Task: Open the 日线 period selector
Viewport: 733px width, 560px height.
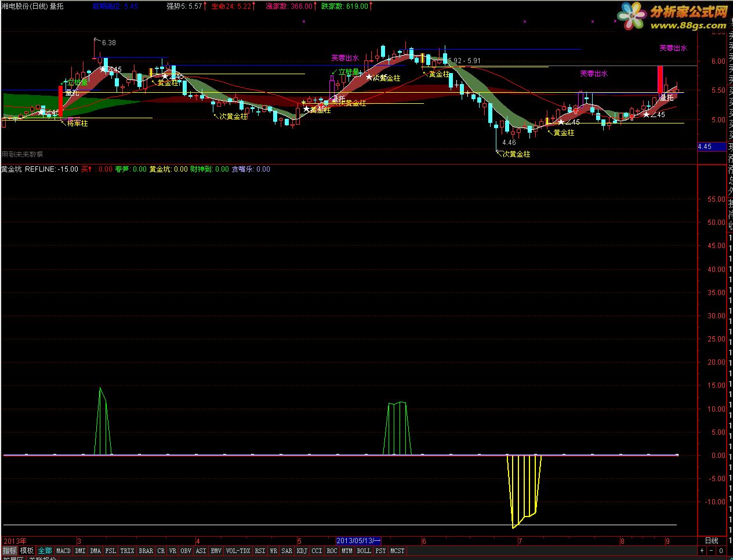Action: click(x=711, y=541)
